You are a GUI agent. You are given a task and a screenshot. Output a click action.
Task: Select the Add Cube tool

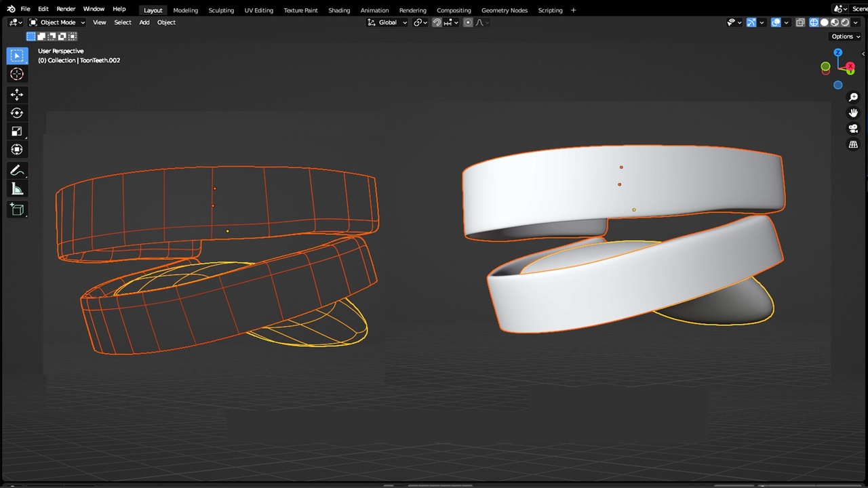17,210
